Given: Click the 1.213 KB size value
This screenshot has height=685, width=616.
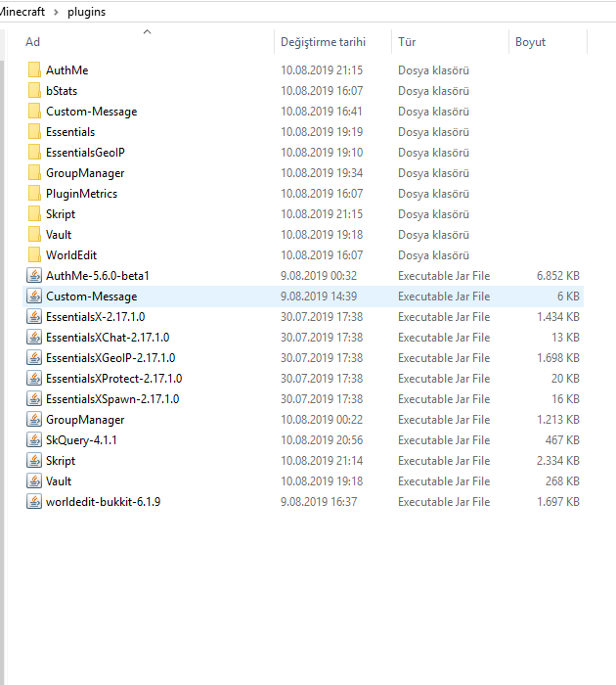Looking at the screenshot, I should point(558,420).
